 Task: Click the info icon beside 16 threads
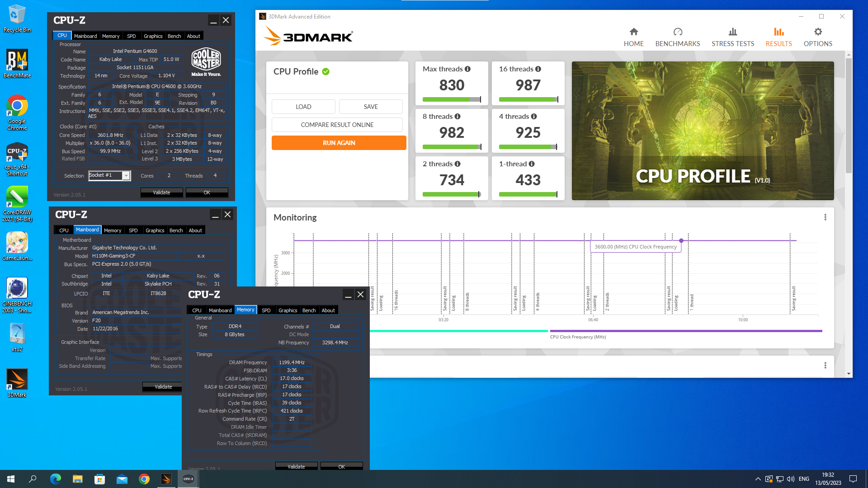tap(538, 69)
